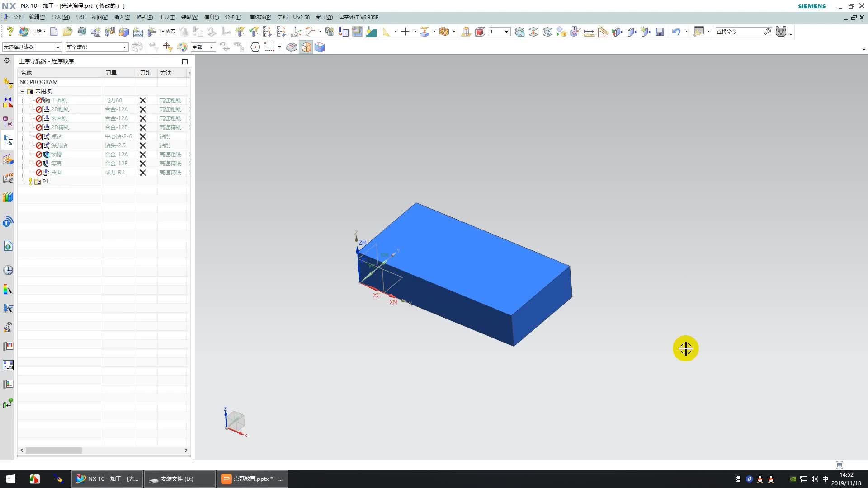
Task: Maximize the operation navigator panel checkbox
Action: [x=184, y=61]
